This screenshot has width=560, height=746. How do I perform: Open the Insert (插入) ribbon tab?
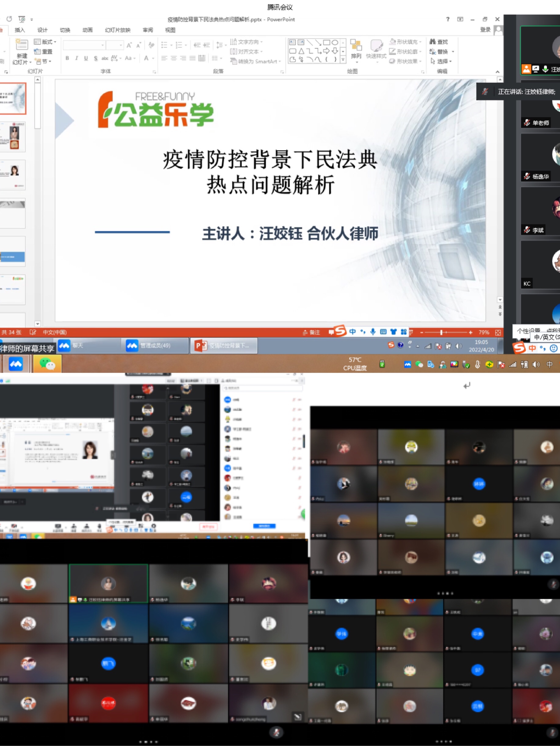point(20,30)
